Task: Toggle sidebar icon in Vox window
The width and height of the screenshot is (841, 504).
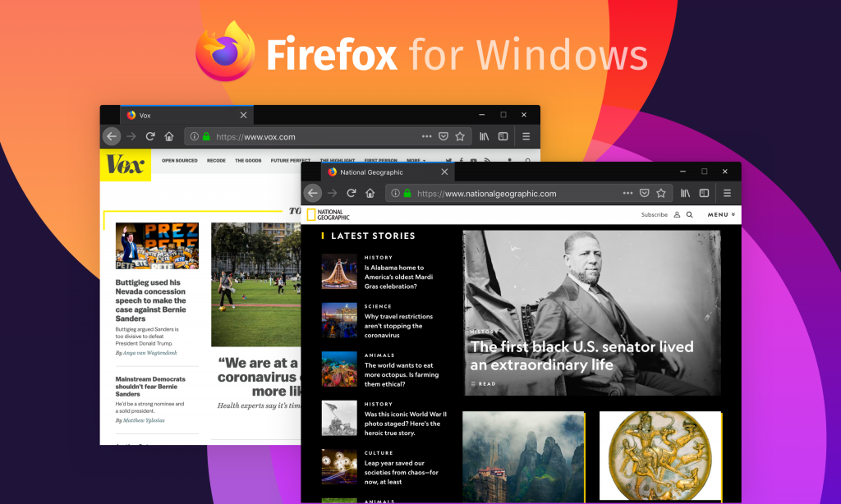Action: [x=503, y=136]
